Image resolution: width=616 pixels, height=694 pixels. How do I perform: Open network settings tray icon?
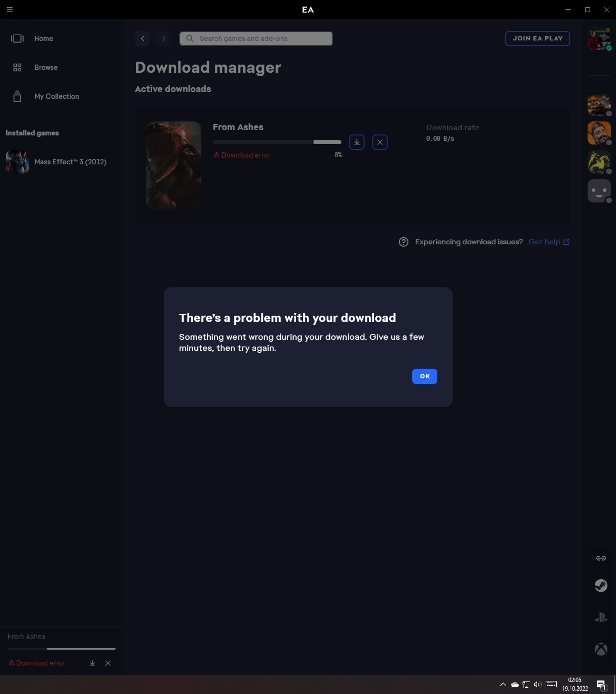[526, 684]
